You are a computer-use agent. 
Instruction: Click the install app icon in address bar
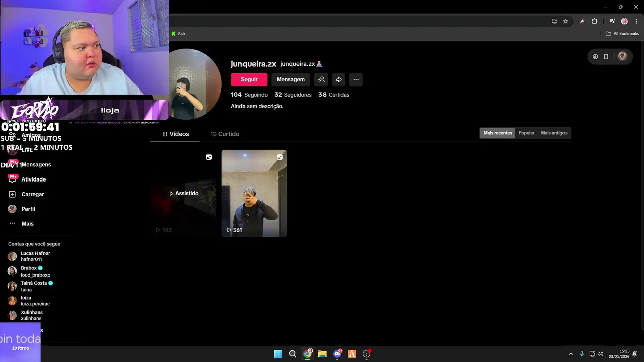pyautogui.click(x=554, y=21)
